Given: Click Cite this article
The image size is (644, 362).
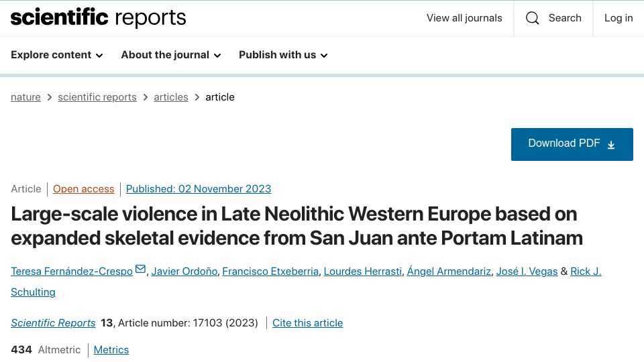Looking at the screenshot, I should [x=307, y=323].
